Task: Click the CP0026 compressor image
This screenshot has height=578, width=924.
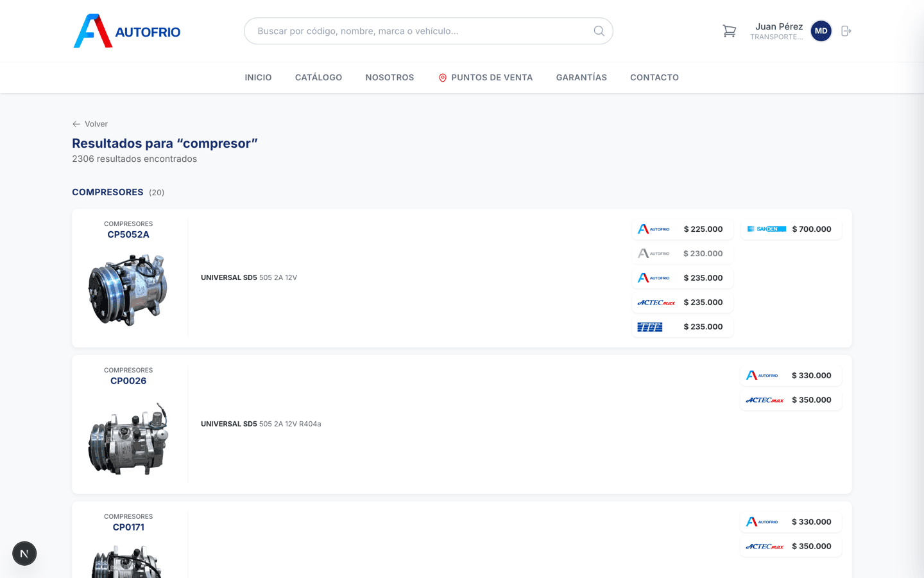Action: (x=128, y=439)
